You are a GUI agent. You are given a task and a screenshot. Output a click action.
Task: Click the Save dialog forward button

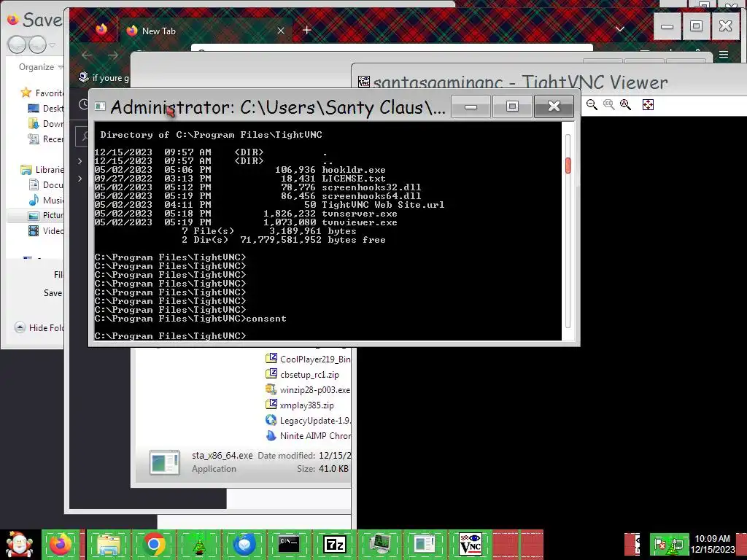(x=37, y=44)
